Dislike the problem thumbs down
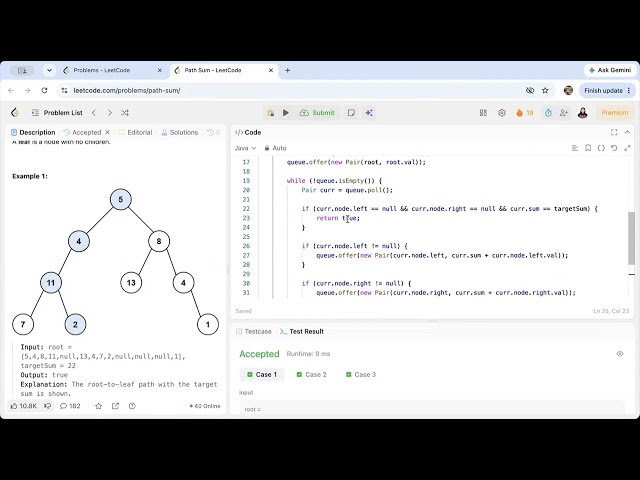 point(48,406)
